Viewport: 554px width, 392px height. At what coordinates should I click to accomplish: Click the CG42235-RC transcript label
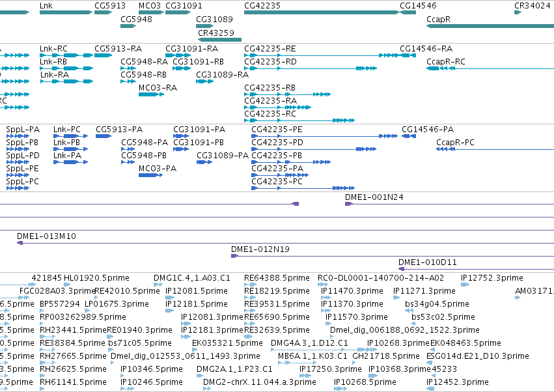tap(270, 114)
